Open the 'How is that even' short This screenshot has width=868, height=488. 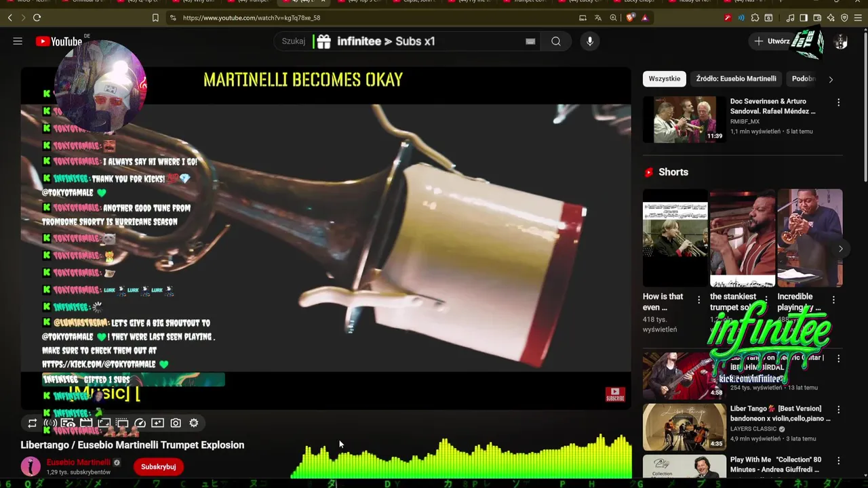(x=675, y=238)
